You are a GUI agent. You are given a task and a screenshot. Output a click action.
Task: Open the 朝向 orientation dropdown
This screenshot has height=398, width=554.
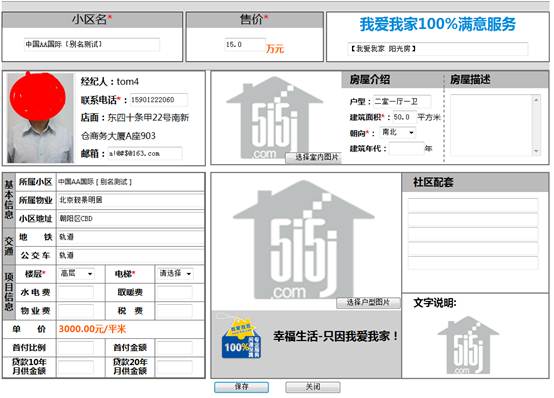[398, 133]
